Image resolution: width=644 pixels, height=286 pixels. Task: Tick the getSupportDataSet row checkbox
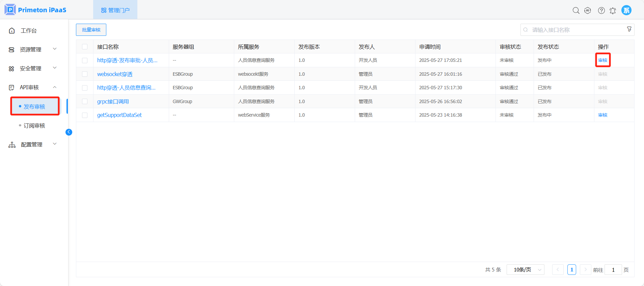[x=85, y=115]
